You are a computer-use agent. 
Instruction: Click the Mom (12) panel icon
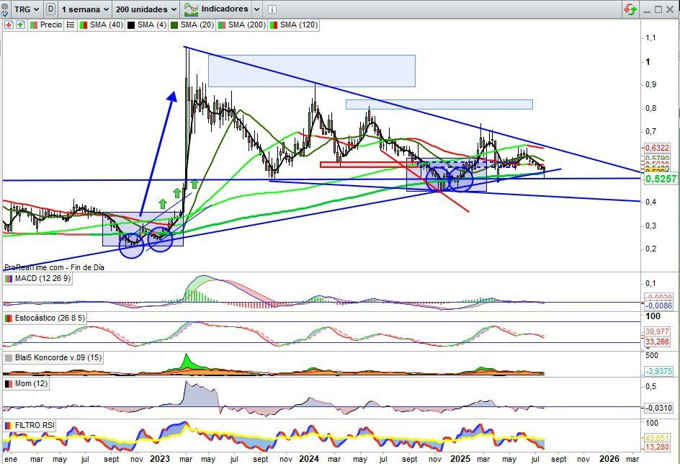tap(9, 384)
